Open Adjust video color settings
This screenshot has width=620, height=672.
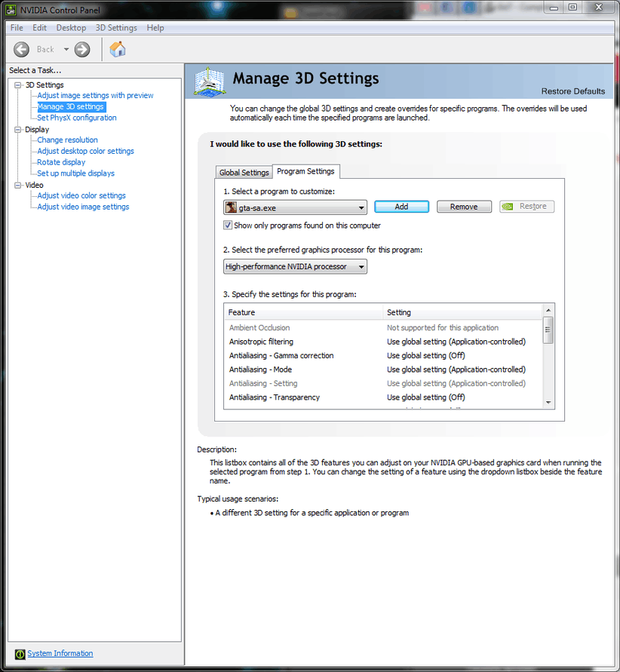click(81, 196)
